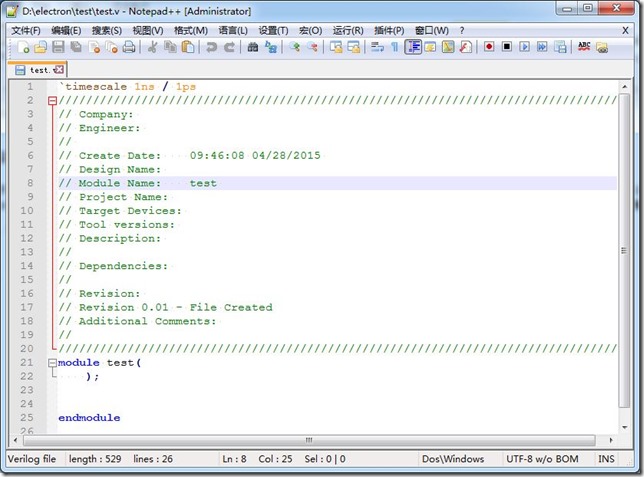Viewport: 644px width, 477px height.
Task: Toggle the indent guide button
Action: coord(413,47)
